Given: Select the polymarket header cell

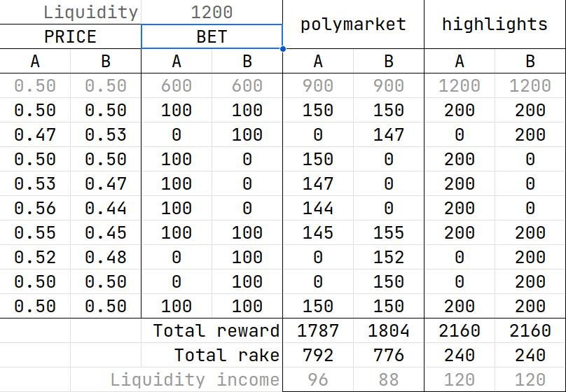Looking at the screenshot, I should [x=353, y=24].
